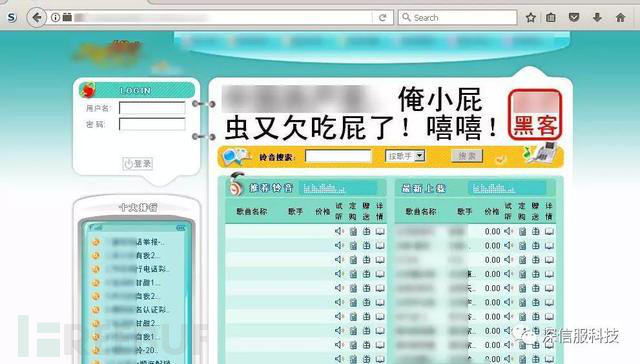Viewport: 640px width, 364px height.
Task: Click the smiley icon beside 话举报-.. entry
Action: [96, 242]
